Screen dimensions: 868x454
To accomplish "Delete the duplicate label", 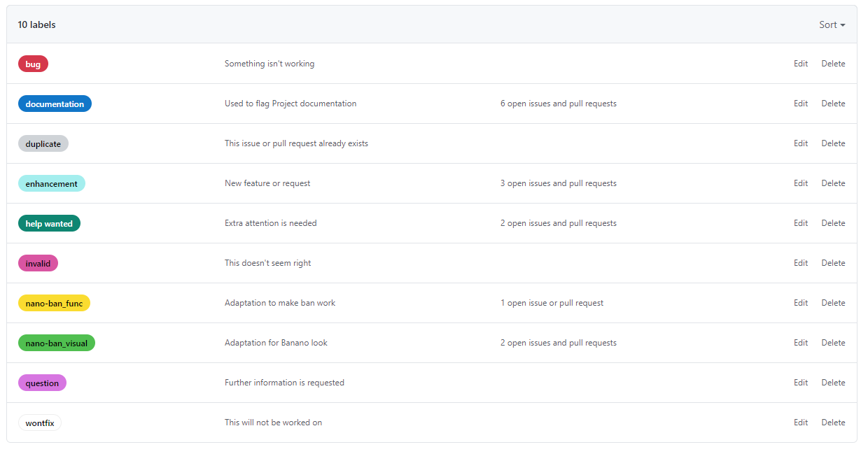I will point(833,143).
